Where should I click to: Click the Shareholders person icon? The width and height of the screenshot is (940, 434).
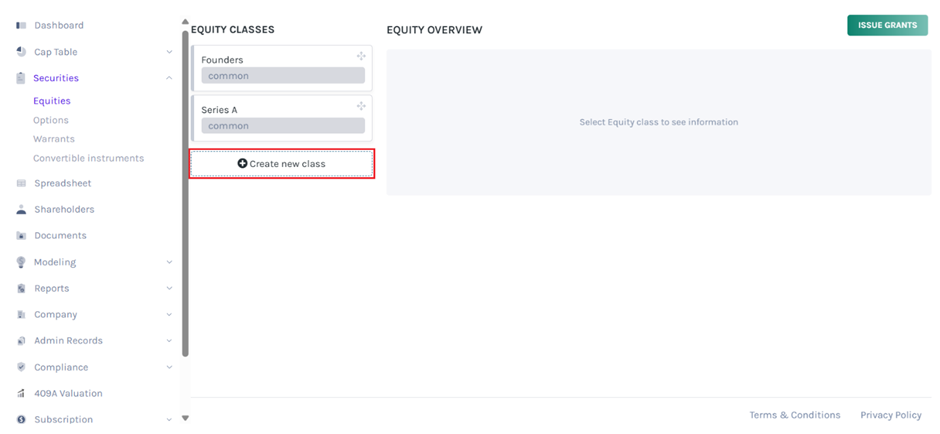point(21,210)
